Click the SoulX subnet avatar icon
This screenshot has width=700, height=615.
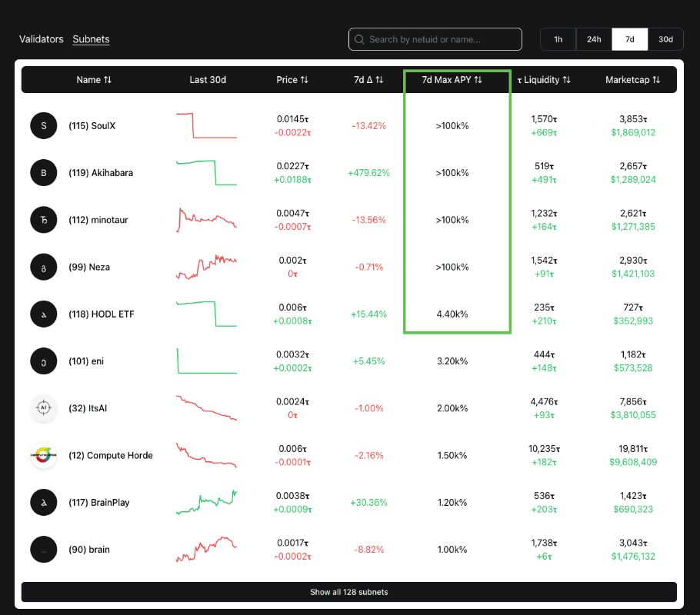pyautogui.click(x=44, y=125)
